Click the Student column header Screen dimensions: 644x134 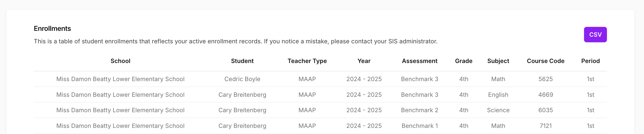tap(242, 61)
